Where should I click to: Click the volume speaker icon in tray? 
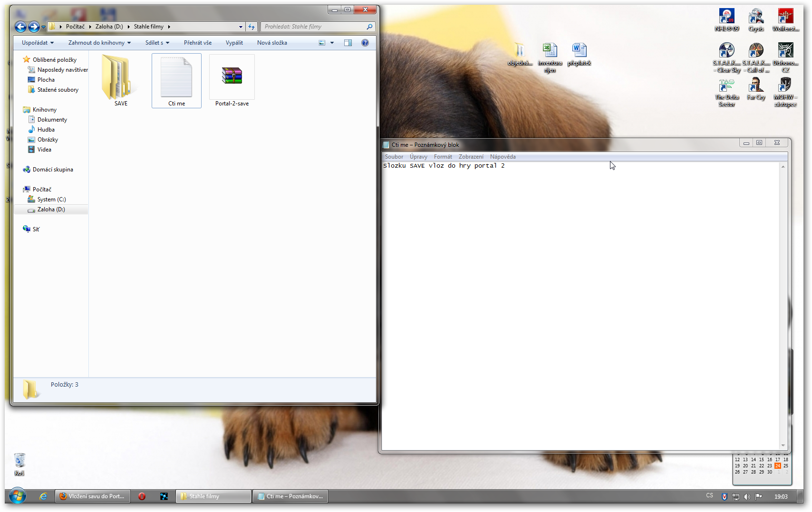click(x=747, y=496)
